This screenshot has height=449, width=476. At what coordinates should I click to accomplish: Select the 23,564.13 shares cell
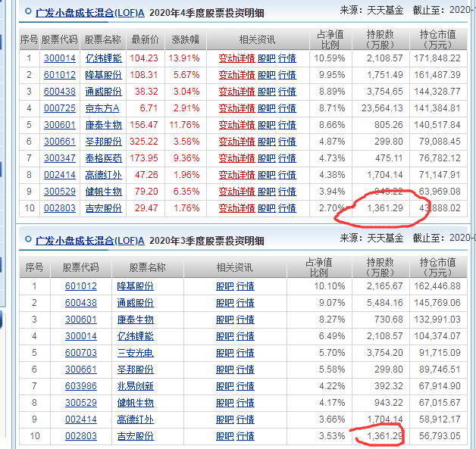coord(382,108)
